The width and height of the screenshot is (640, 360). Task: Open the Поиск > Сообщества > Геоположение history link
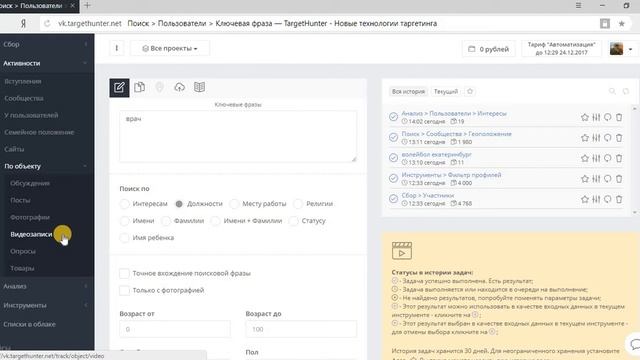tap(456, 134)
